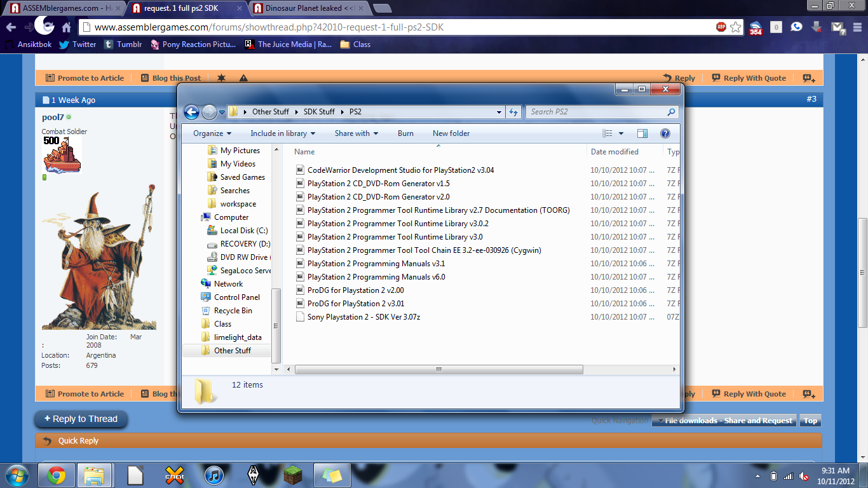Open Explorer Help question mark icon
This screenshot has width=868, height=488.
pyautogui.click(x=665, y=133)
